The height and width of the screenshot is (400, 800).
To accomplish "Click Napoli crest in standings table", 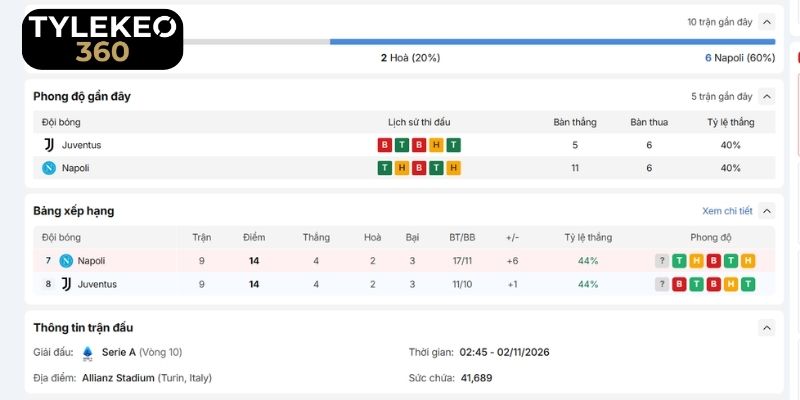I will [66, 261].
